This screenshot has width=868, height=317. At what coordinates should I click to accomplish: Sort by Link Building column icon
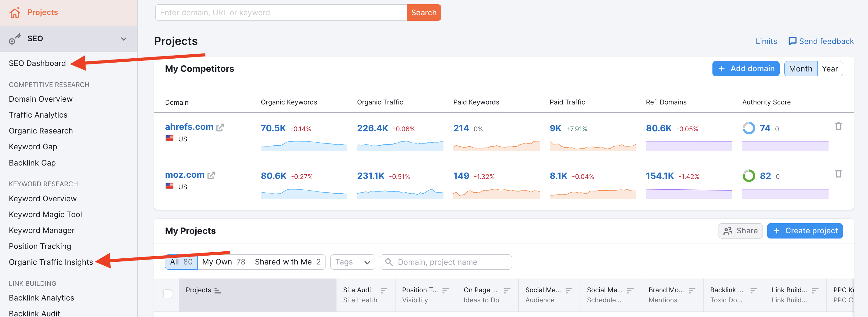coord(815,290)
